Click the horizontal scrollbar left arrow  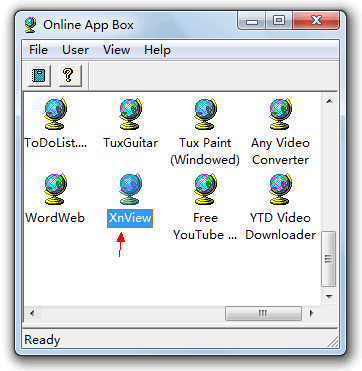[x=32, y=313]
